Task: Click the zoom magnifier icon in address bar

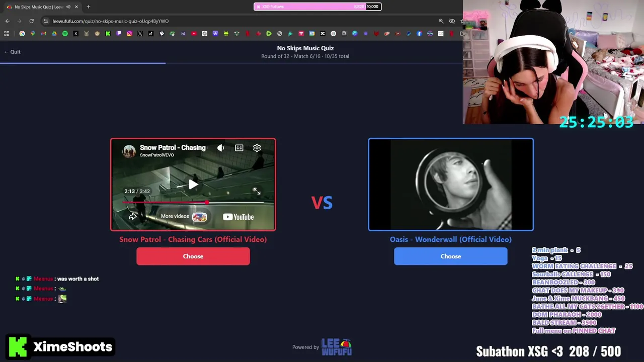Action: [x=441, y=21]
